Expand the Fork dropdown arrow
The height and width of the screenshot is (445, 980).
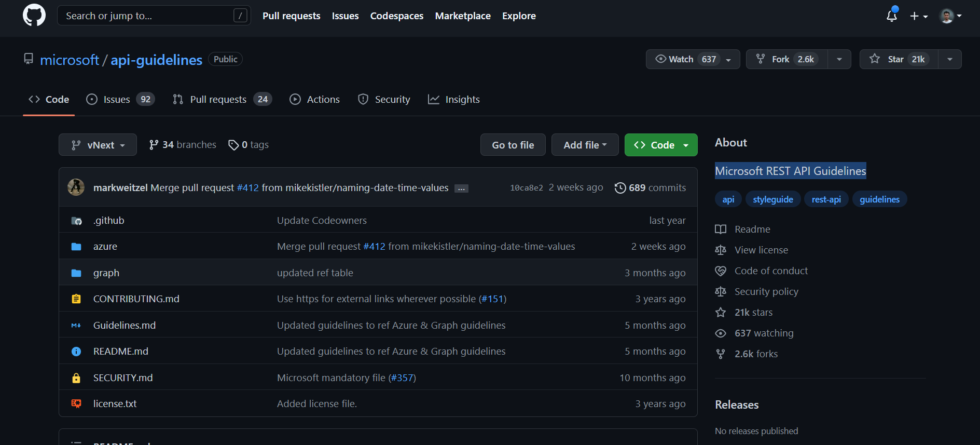pos(839,59)
